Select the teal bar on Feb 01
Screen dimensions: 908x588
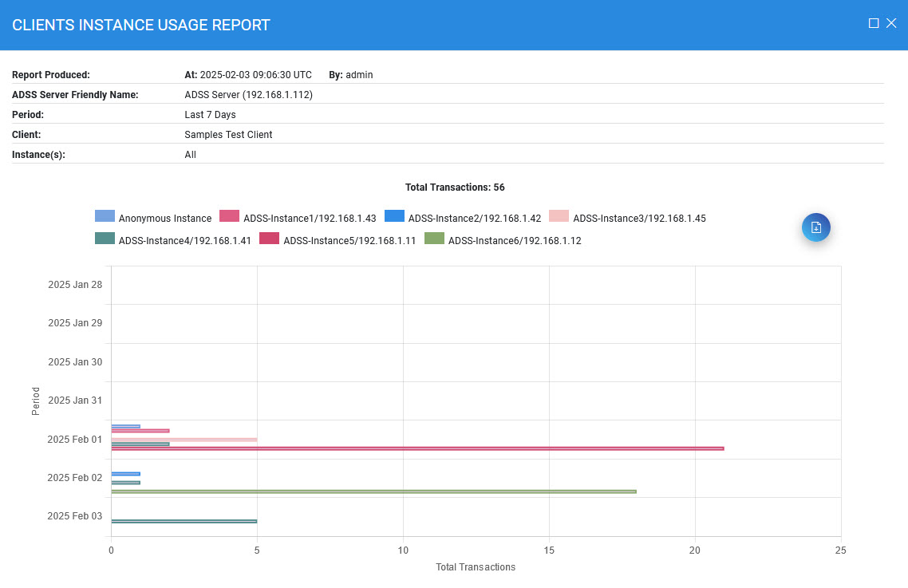tap(140, 444)
